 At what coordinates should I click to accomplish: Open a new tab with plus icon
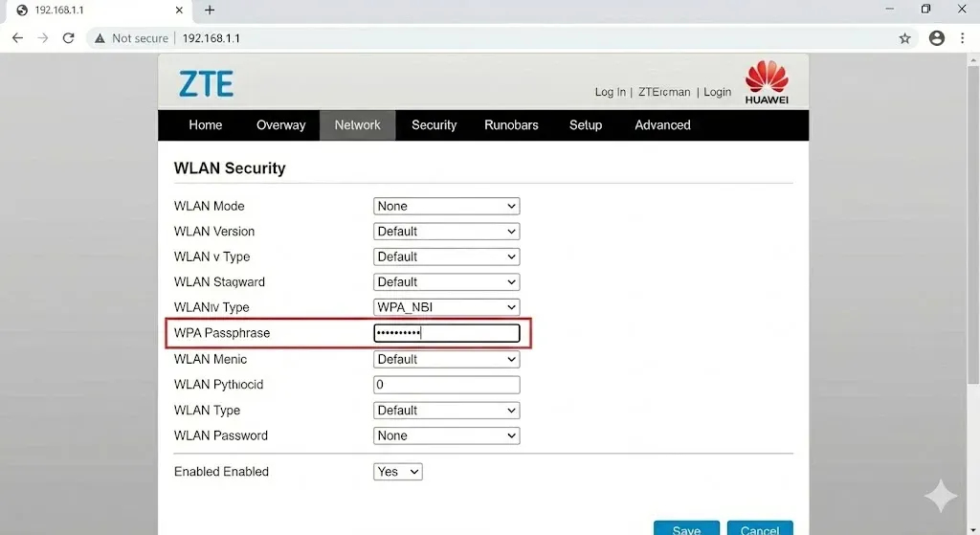[x=210, y=10]
